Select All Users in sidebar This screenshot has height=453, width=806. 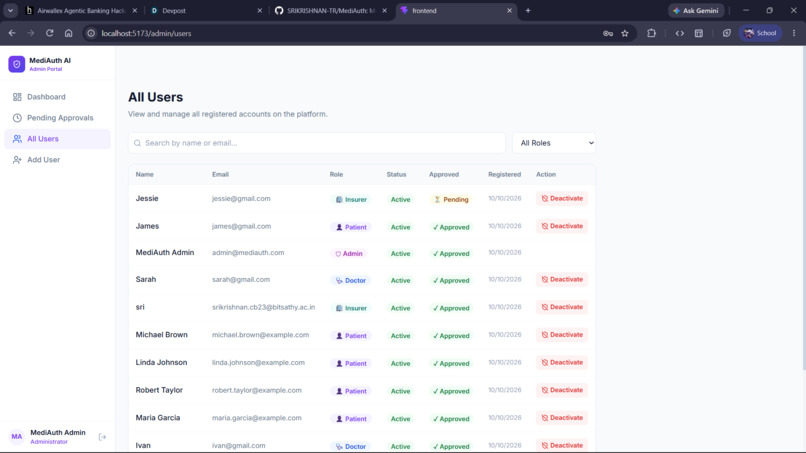click(57, 139)
